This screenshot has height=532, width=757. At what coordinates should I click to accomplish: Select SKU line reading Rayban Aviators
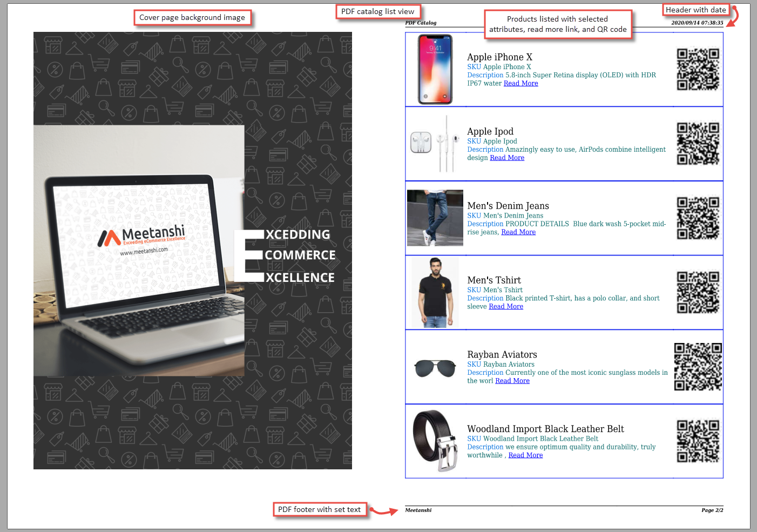pyautogui.click(x=501, y=365)
